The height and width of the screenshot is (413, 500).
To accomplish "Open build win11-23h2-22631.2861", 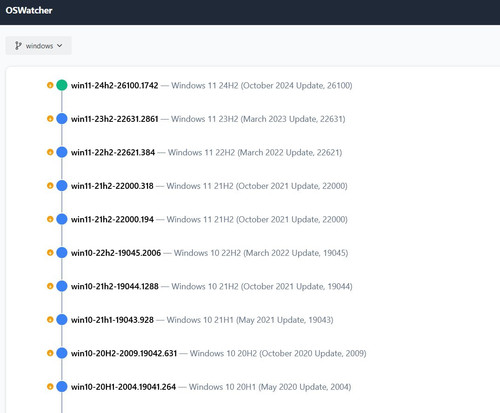I will tap(115, 119).
